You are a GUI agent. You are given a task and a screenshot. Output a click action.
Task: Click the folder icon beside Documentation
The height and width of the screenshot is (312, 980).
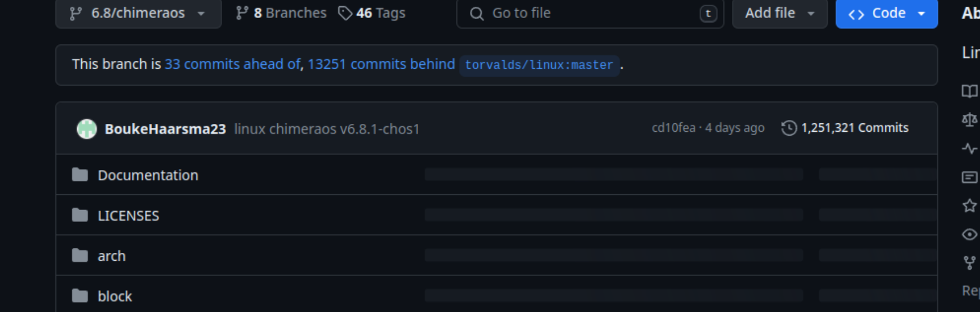pyautogui.click(x=80, y=175)
